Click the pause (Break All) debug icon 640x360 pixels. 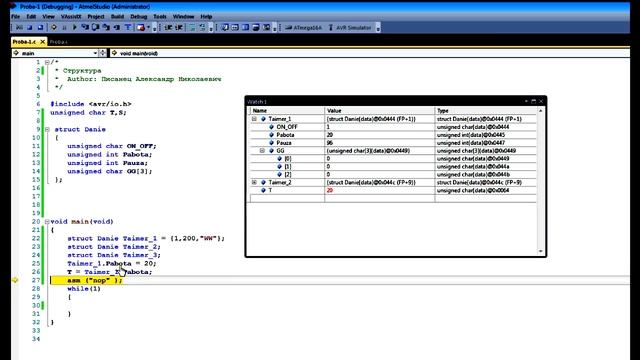64,27
